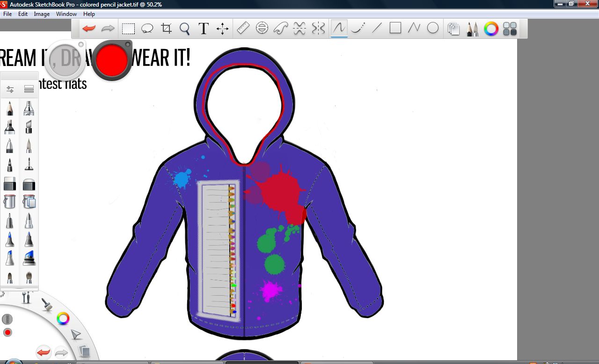The width and height of the screenshot is (599, 364).
Task: Select the blue-tipped marker brush
Action: [10, 240]
